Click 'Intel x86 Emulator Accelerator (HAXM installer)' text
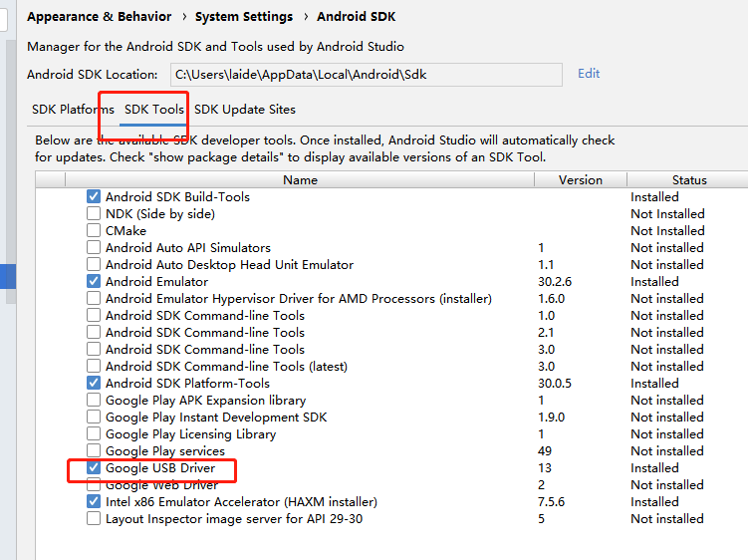 pyautogui.click(x=241, y=502)
